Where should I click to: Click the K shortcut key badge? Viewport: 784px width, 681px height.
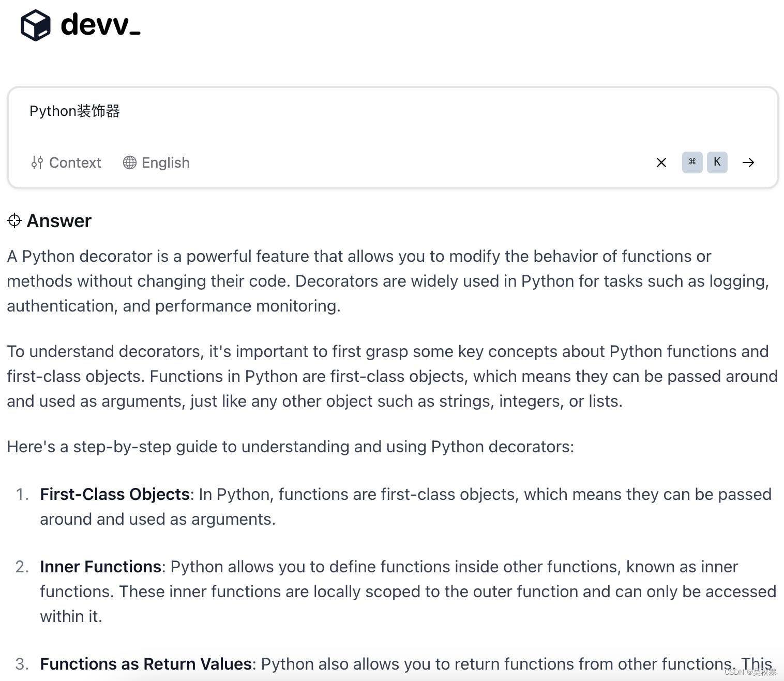coord(717,162)
